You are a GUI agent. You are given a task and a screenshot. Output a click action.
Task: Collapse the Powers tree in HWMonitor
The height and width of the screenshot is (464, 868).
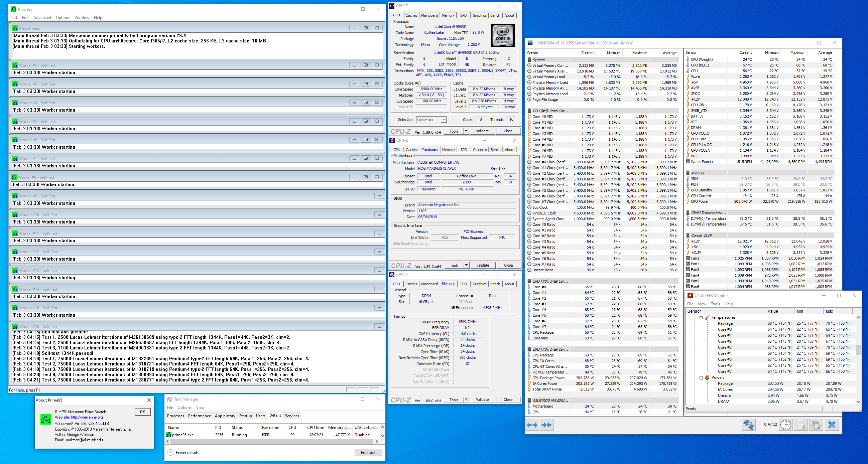click(x=701, y=377)
